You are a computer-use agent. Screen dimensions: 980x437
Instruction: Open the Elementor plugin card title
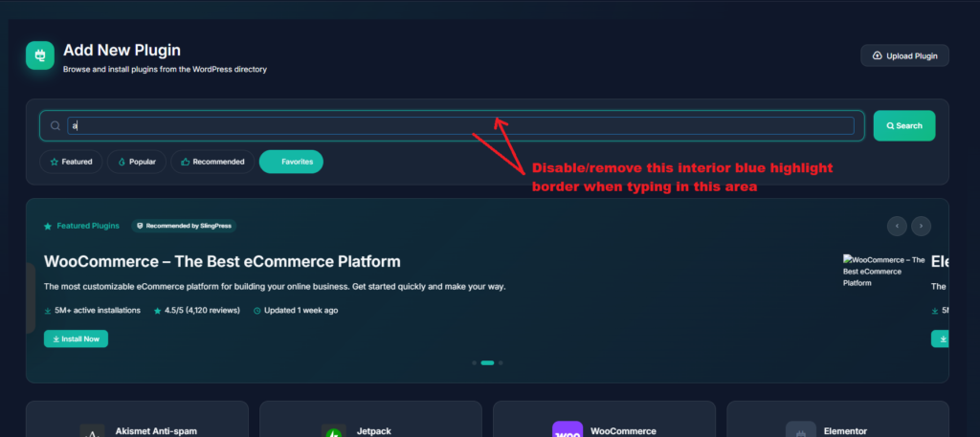coord(845,430)
